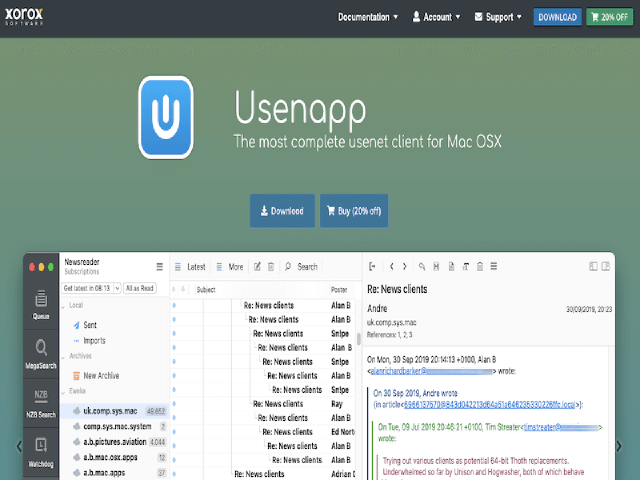Select the a.b.mac.apps newsgroup
This screenshot has width=640, height=480.
pyautogui.click(x=115, y=473)
